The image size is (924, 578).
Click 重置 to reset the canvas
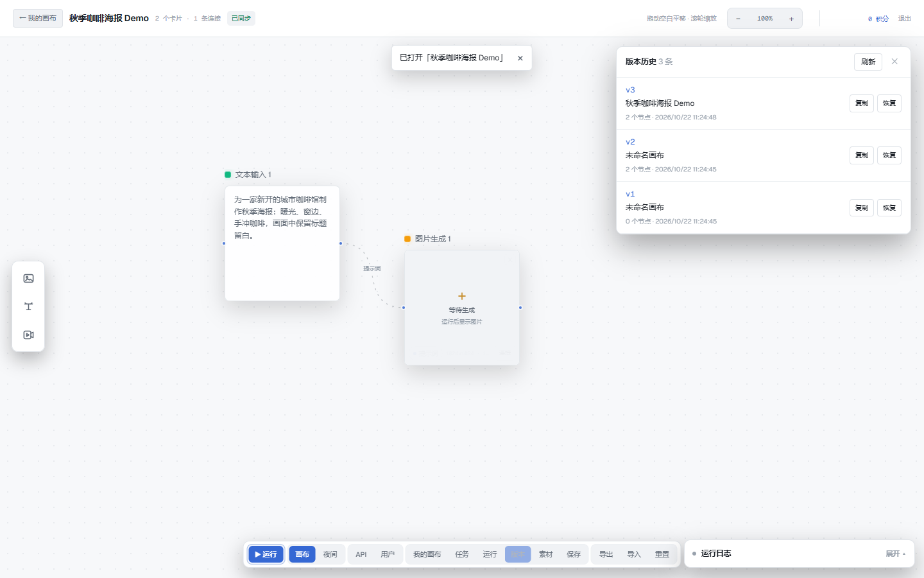point(662,554)
